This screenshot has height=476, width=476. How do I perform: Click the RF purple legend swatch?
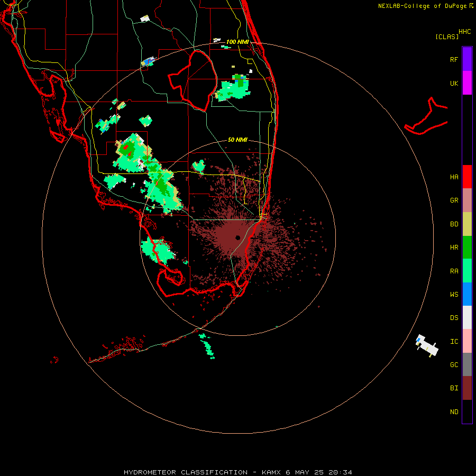467,59
